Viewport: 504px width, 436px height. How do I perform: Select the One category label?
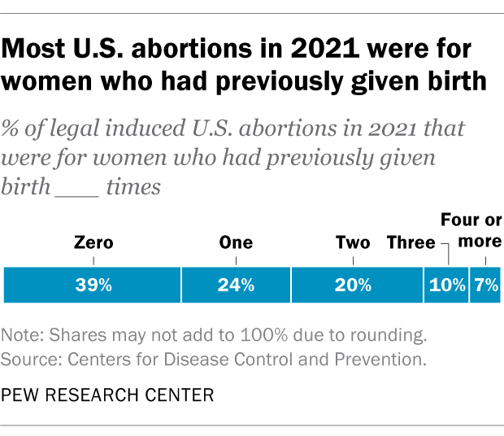(x=236, y=242)
